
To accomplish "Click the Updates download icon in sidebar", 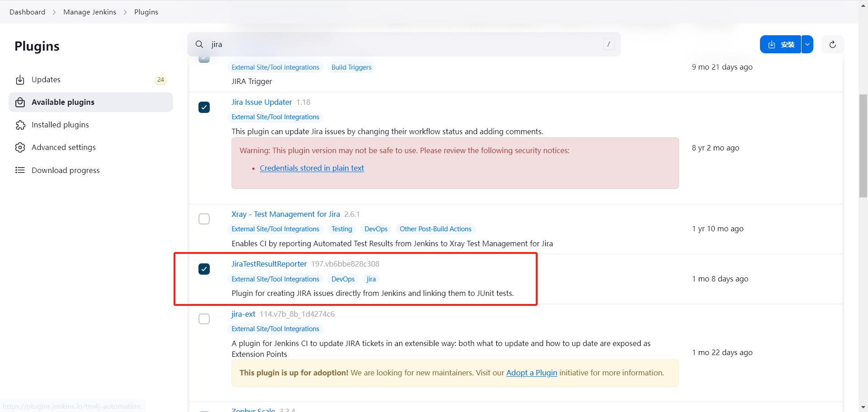I will point(20,80).
